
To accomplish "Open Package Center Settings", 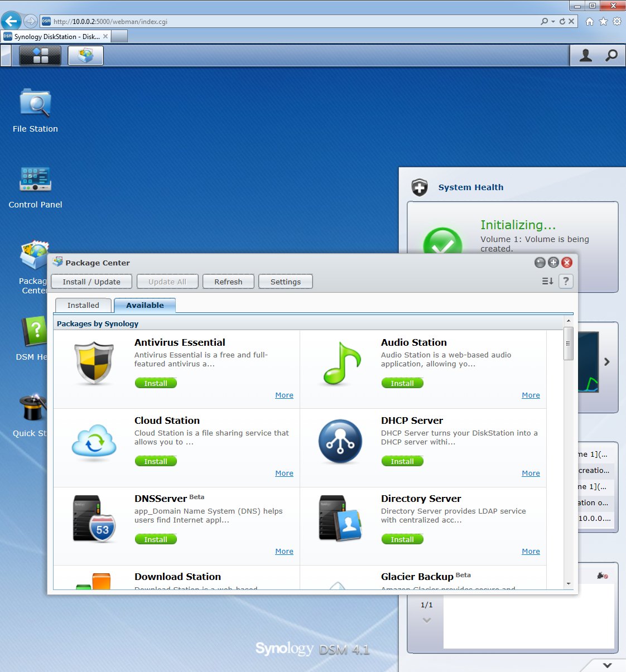I will click(285, 282).
